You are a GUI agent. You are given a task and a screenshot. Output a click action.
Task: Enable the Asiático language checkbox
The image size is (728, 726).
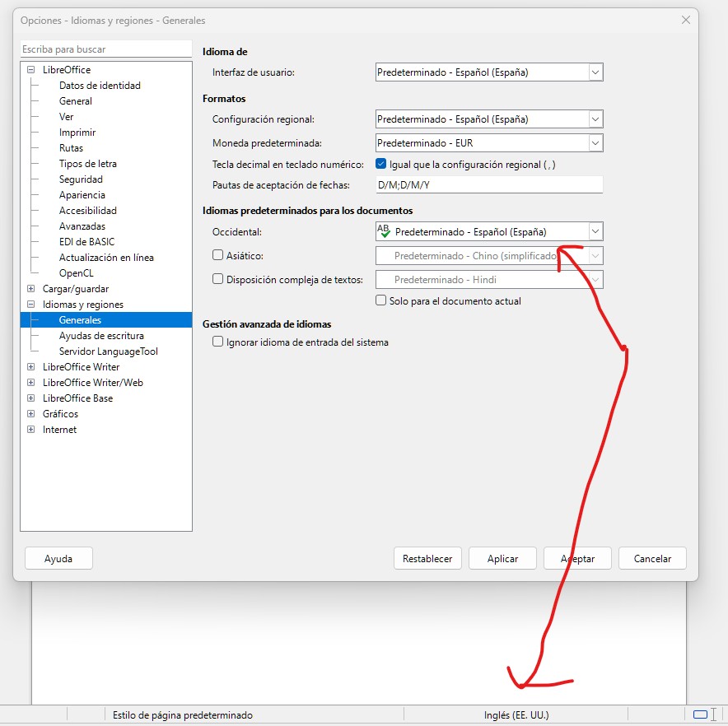coord(218,255)
